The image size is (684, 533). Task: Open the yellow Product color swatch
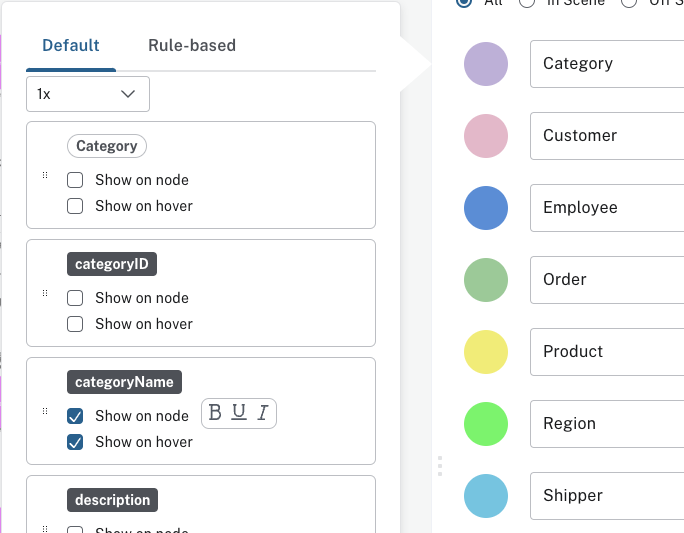pyautogui.click(x=486, y=352)
